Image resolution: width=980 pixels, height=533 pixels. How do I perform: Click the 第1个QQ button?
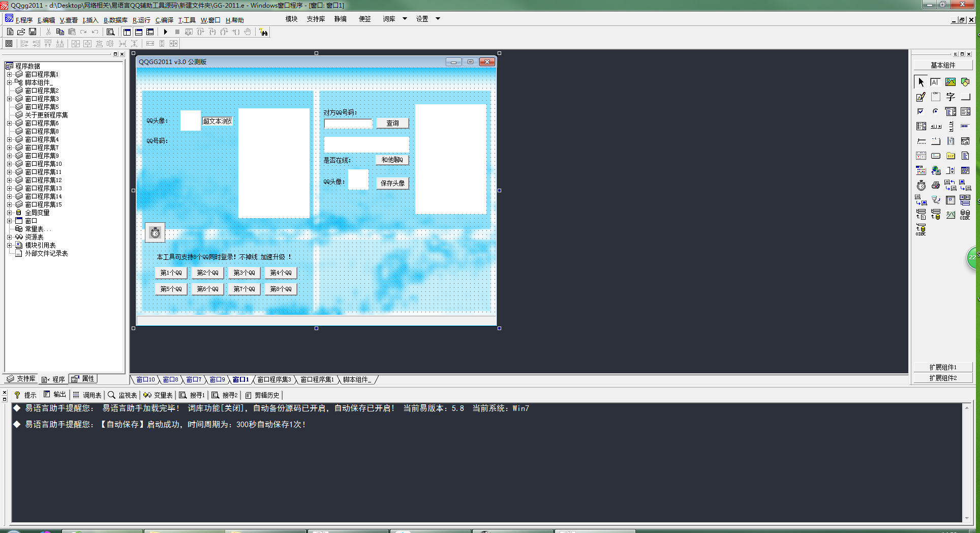click(171, 273)
